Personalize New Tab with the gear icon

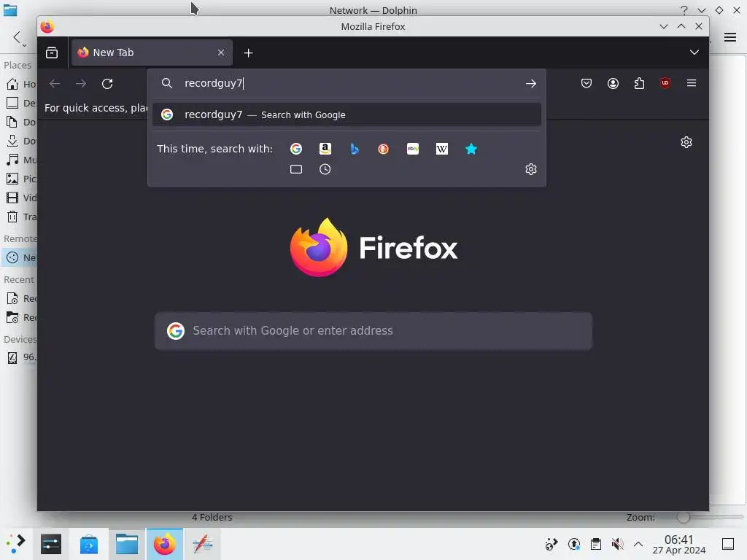tap(686, 142)
